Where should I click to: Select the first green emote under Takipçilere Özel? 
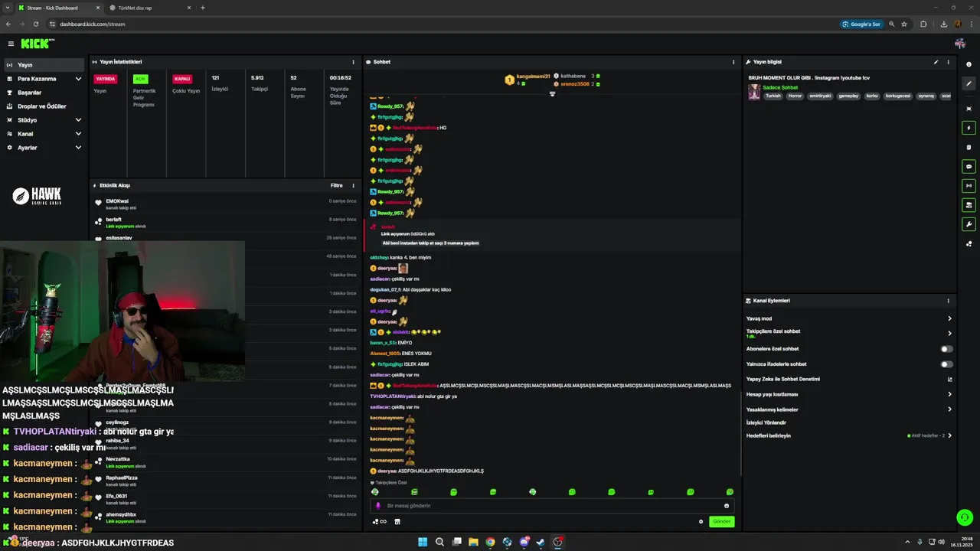(375, 492)
